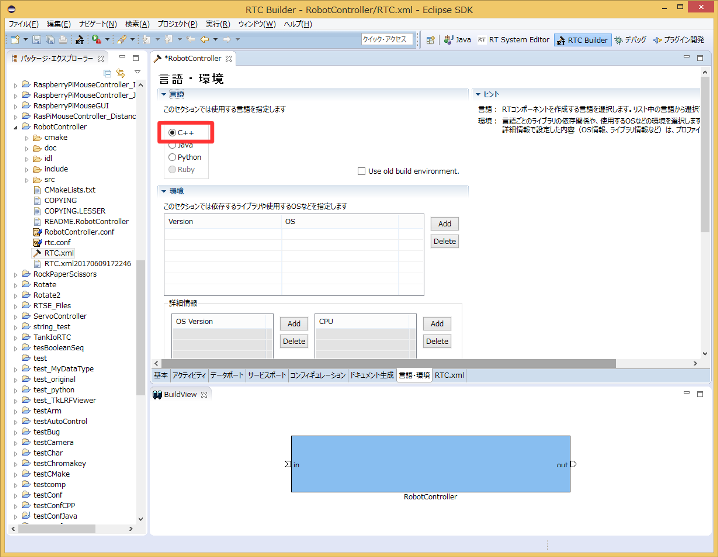This screenshot has width=718, height=557.
Task: Click Delete beside the CPU list
Action: [x=437, y=341]
